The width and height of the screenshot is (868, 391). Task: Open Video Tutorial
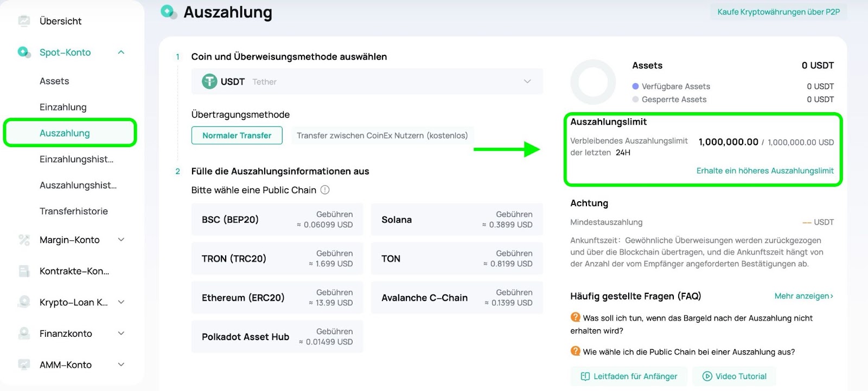click(734, 376)
